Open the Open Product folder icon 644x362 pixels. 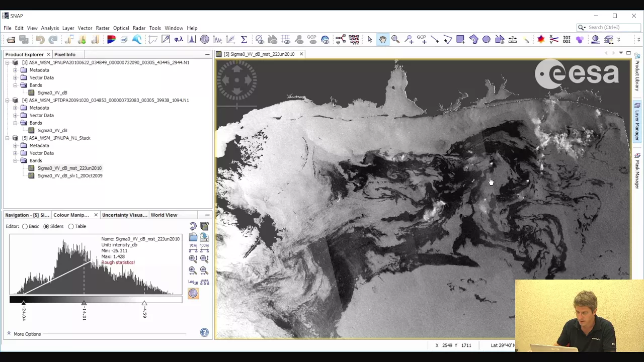pos(11,40)
